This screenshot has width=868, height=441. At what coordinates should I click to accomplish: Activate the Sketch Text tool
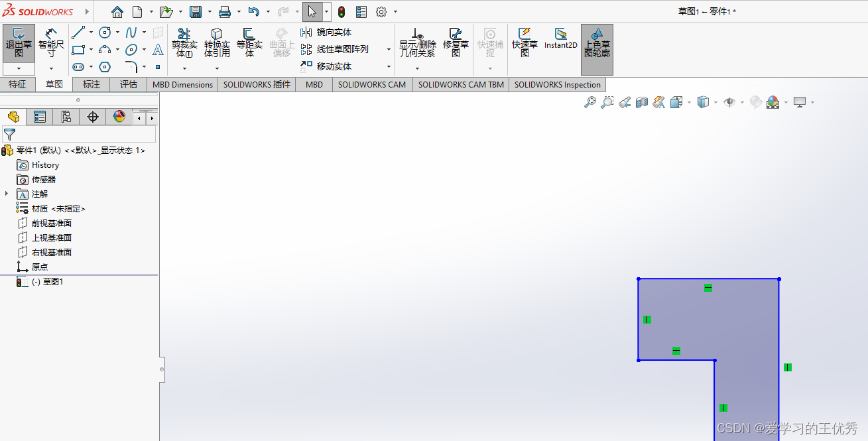(159, 50)
